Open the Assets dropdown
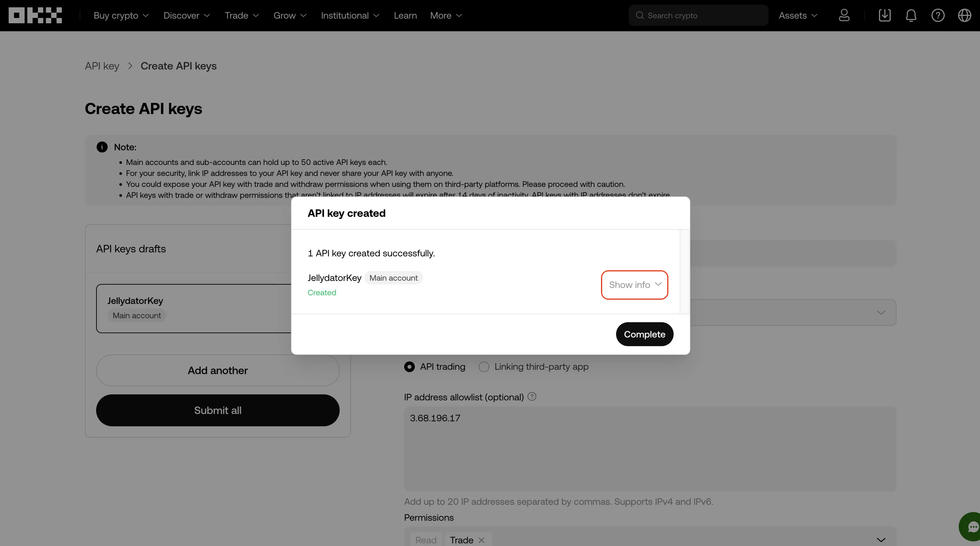The height and width of the screenshot is (546, 980). [798, 15]
